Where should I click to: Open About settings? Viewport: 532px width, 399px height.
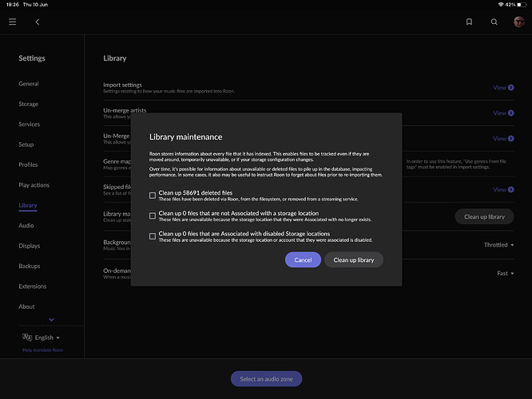[x=26, y=306]
